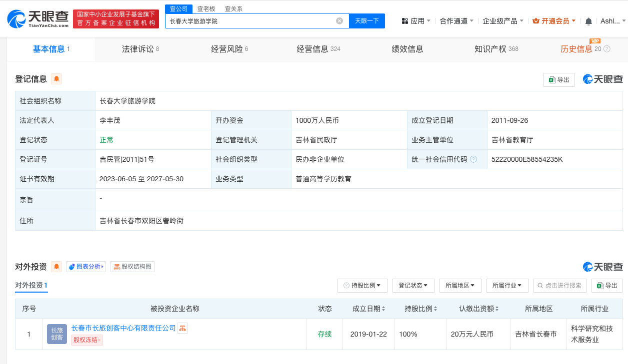Screen dimensions: 628x364
Task: Open the 知识产权 tab
Action: click(496, 49)
